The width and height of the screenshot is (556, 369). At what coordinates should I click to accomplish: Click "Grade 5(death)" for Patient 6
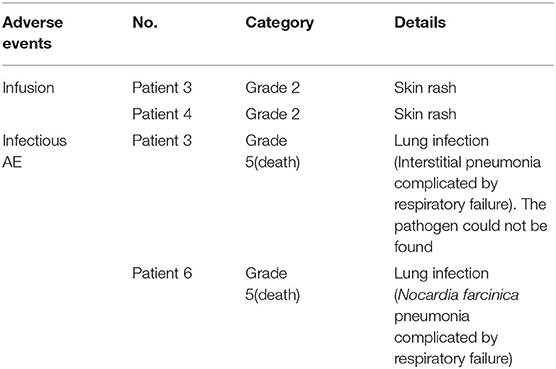(x=273, y=284)
